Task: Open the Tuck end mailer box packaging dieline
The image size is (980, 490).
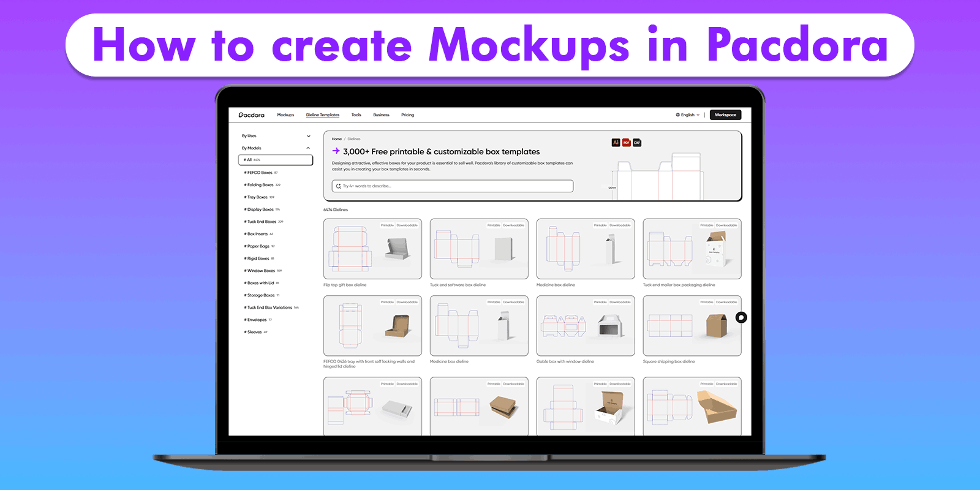Action: (x=692, y=249)
